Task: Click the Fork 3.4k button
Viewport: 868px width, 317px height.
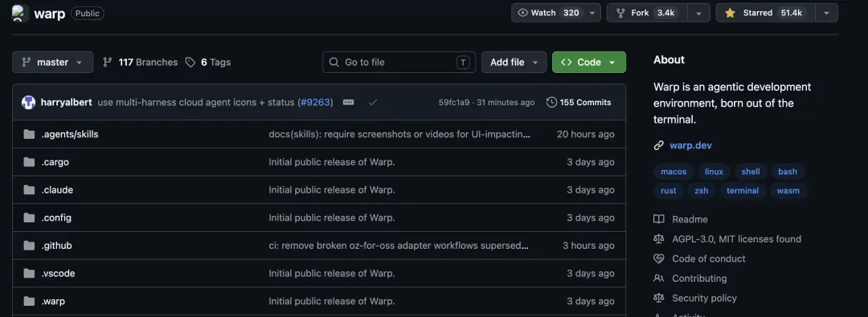Action: pos(647,13)
